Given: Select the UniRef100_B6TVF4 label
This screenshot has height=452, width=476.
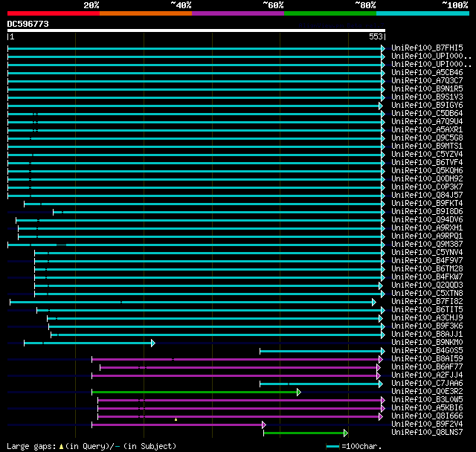Looking at the screenshot, I should (x=427, y=163).
